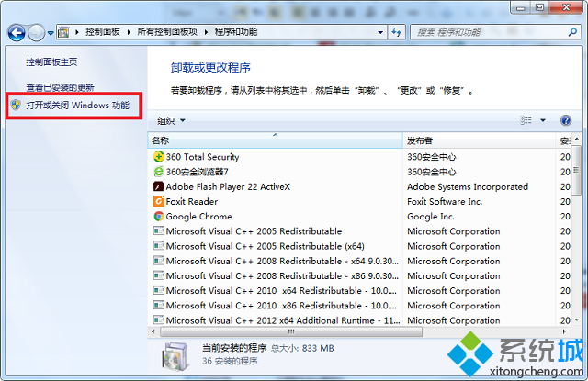
Task: Select Microsoft Visual C++ 2005 Redistributable row
Action: 359,231
